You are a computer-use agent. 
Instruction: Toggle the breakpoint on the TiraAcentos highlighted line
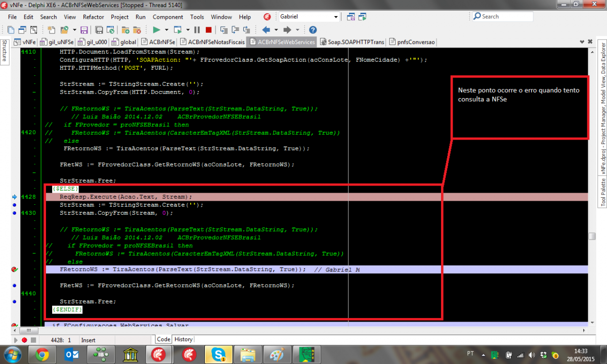[14, 269]
